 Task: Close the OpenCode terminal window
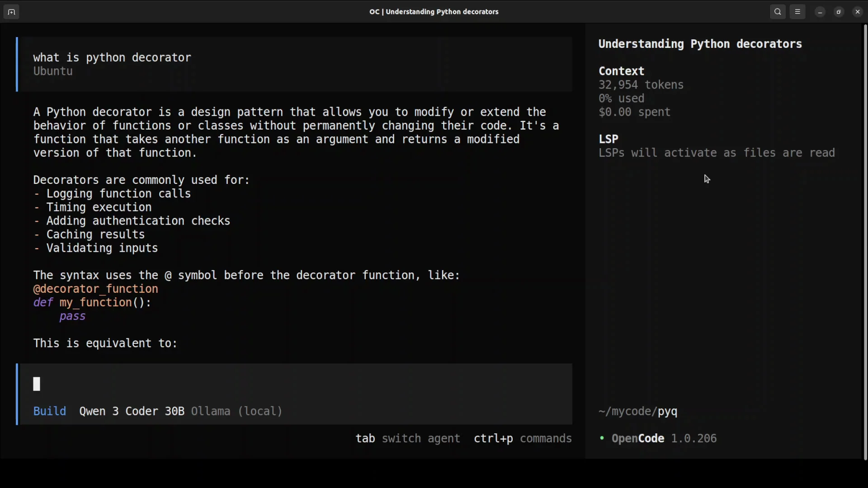(858, 12)
